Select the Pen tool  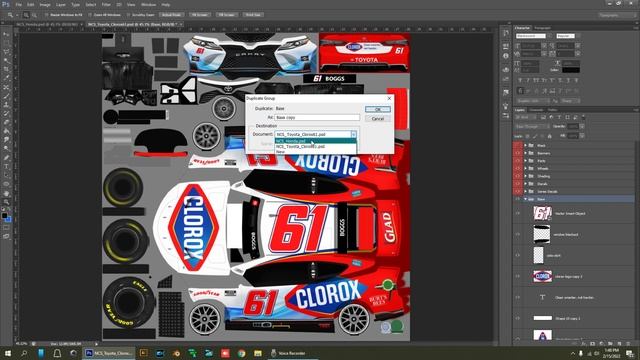point(6,158)
